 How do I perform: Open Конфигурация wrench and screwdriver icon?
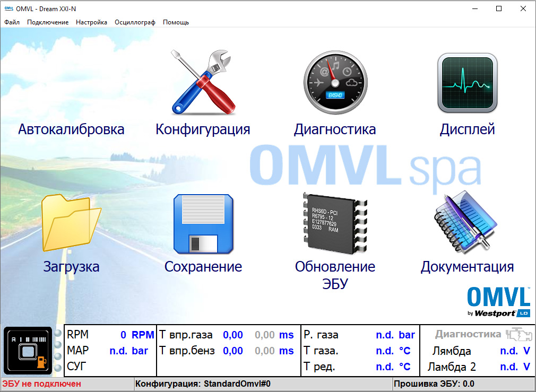tap(201, 82)
